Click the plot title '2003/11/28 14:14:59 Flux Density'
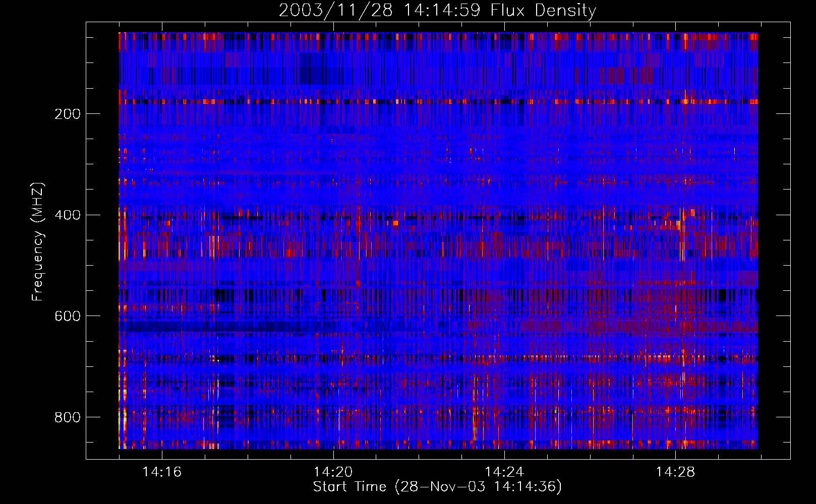The width and height of the screenshot is (816, 504). click(437, 10)
